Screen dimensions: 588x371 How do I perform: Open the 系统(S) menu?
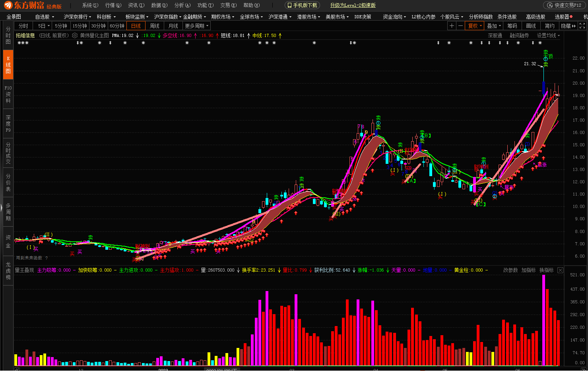point(90,5)
